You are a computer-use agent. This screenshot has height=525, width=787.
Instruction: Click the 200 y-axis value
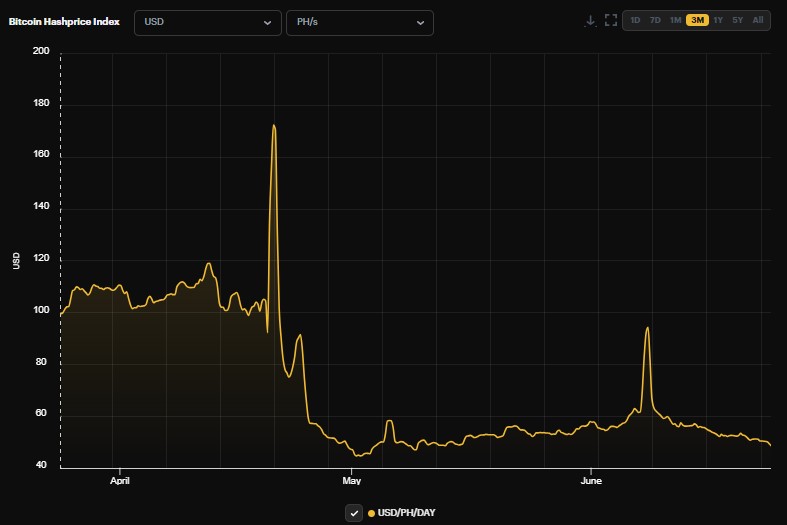[41, 51]
